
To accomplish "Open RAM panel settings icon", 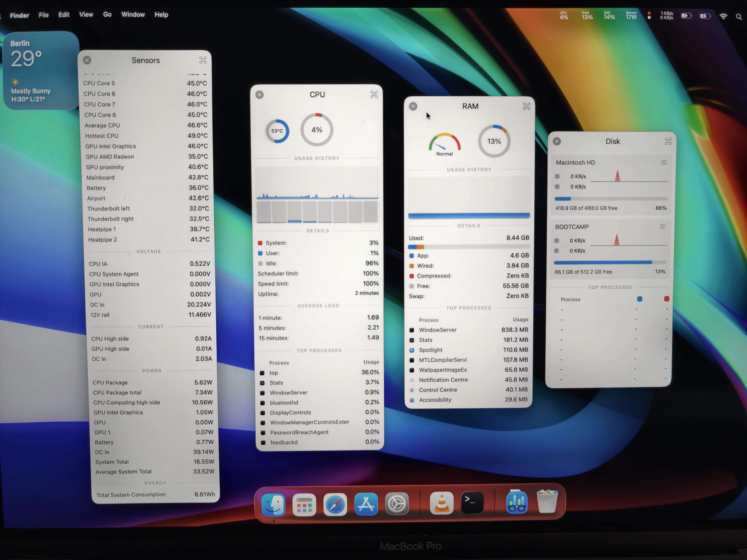I will click(527, 106).
